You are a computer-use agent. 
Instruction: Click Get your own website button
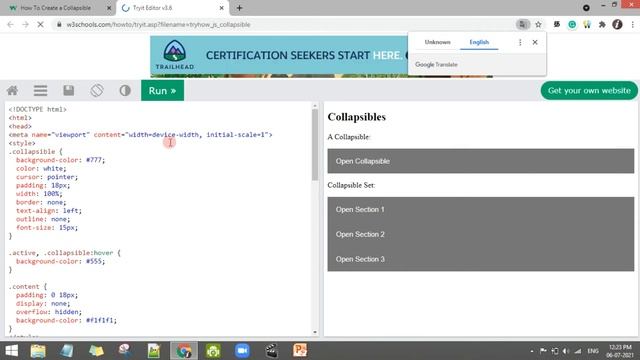click(589, 91)
